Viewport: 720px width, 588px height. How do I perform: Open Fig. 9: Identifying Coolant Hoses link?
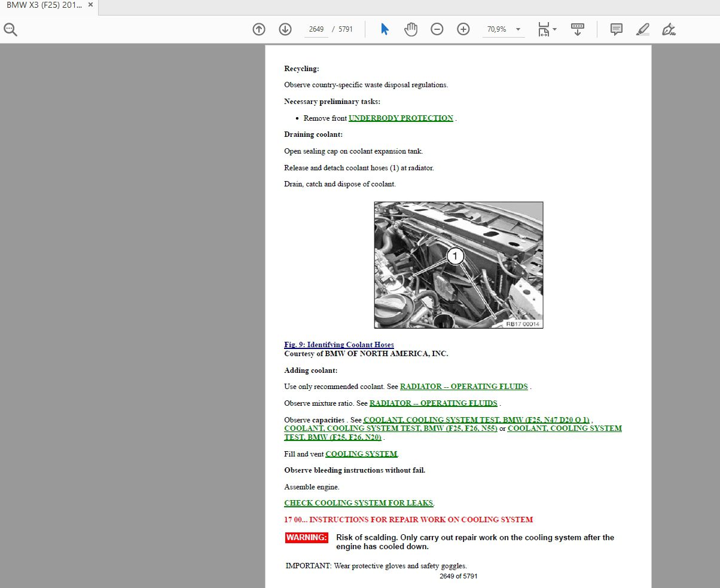pos(339,345)
